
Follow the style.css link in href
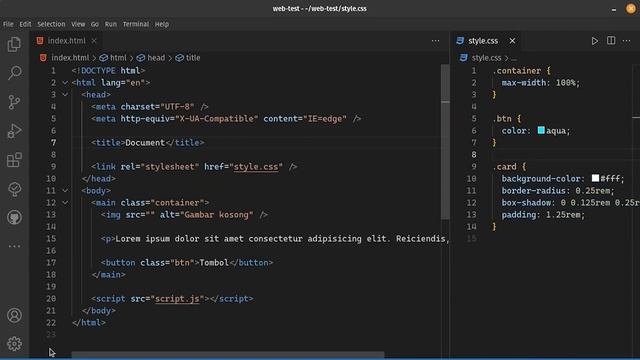point(256,167)
